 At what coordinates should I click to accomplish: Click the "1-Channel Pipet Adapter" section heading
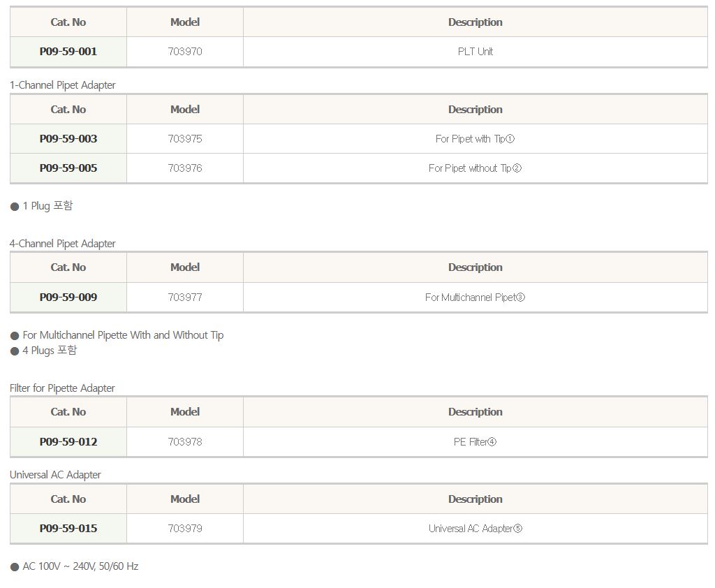(x=63, y=85)
